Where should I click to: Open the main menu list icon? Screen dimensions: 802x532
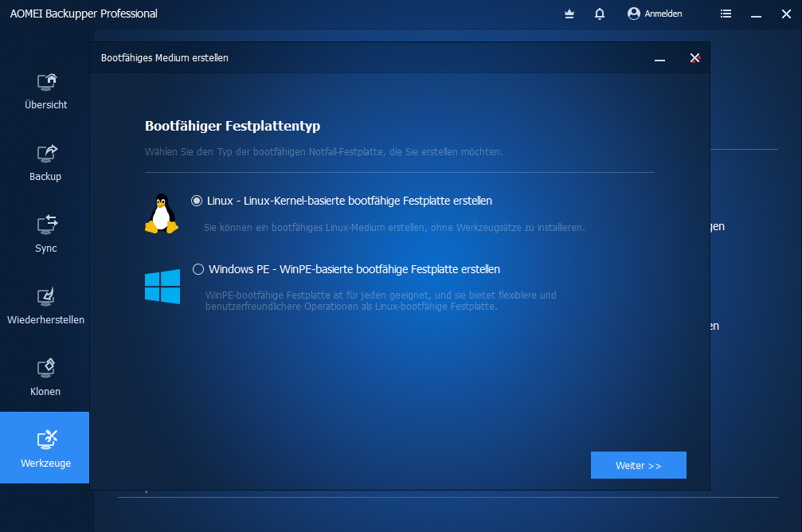point(726,14)
